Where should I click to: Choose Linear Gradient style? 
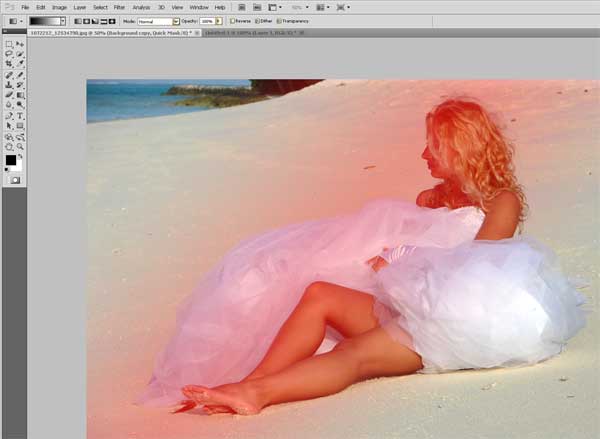pos(78,21)
